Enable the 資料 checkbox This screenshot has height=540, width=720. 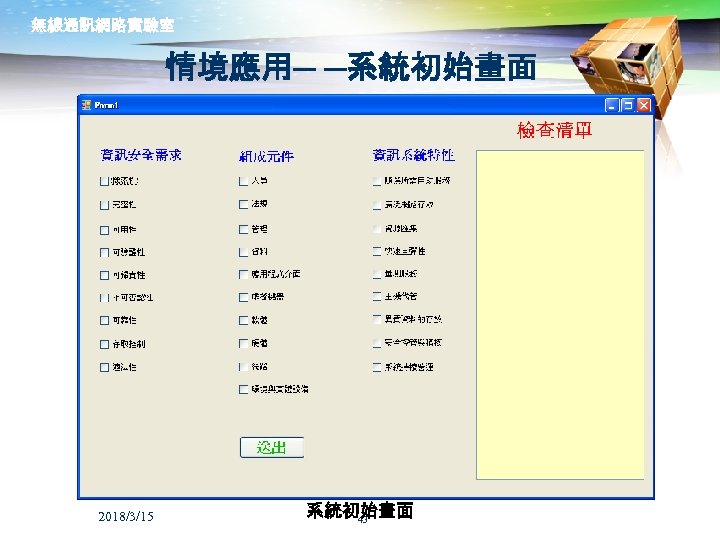coord(243,252)
